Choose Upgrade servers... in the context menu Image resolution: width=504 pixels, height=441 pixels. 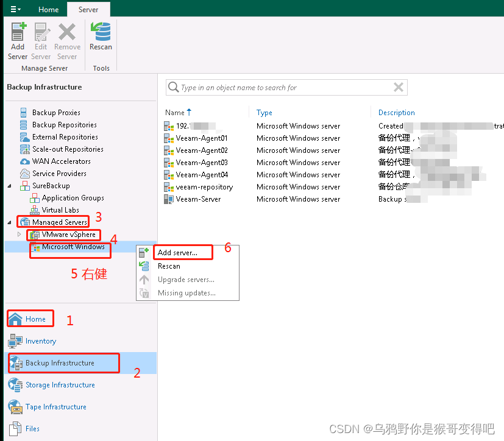186,280
